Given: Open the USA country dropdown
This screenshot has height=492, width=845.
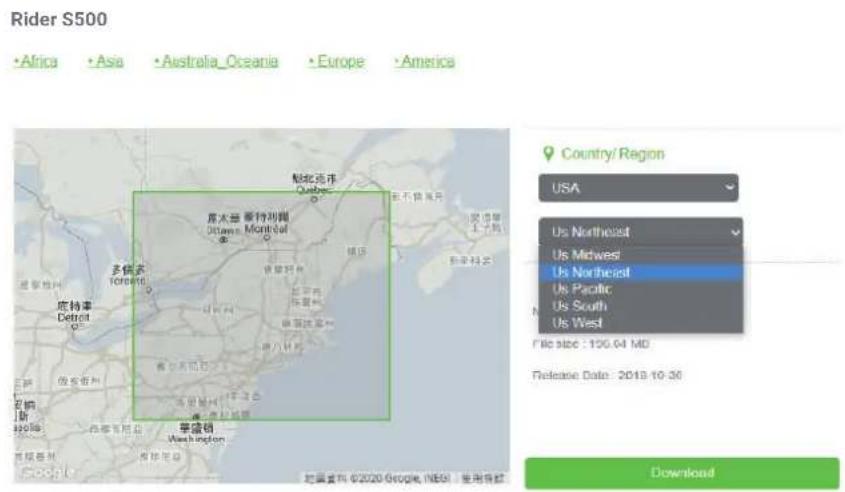Looking at the screenshot, I should pyautogui.click(x=638, y=188).
